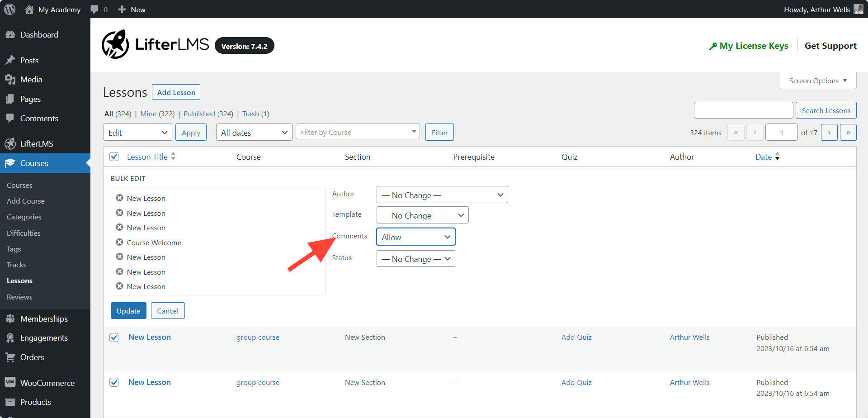Click the Pages icon in sidebar
Screen dimensions: 868x418
[x=10, y=99]
